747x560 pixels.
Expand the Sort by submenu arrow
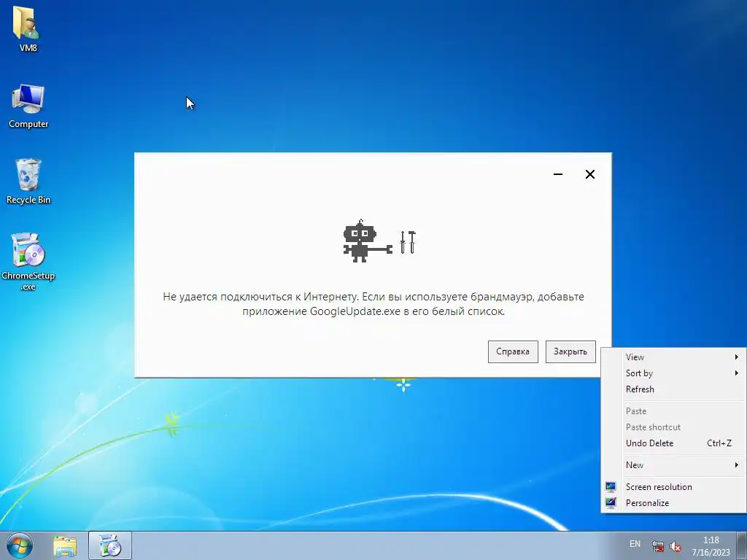[x=737, y=373]
